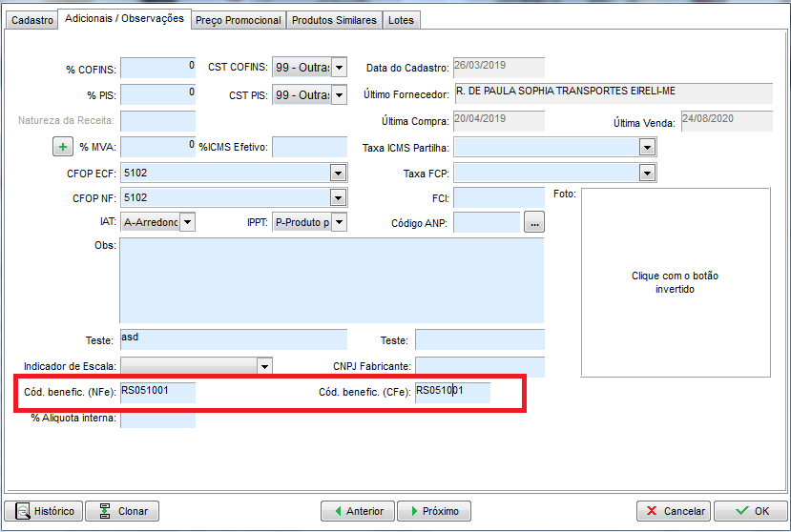The height and width of the screenshot is (532, 791).
Task: Open the Preço Promocional tab
Action: (239, 20)
